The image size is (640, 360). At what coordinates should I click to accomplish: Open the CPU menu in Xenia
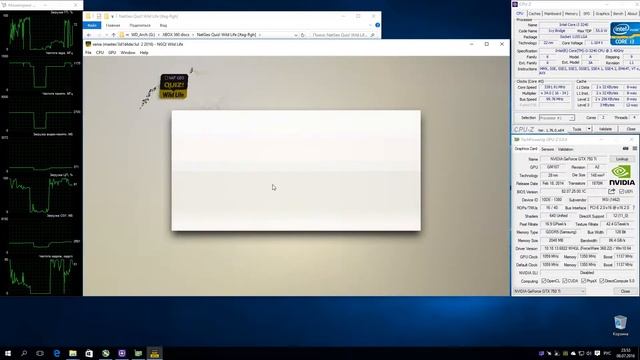[x=100, y=53]
